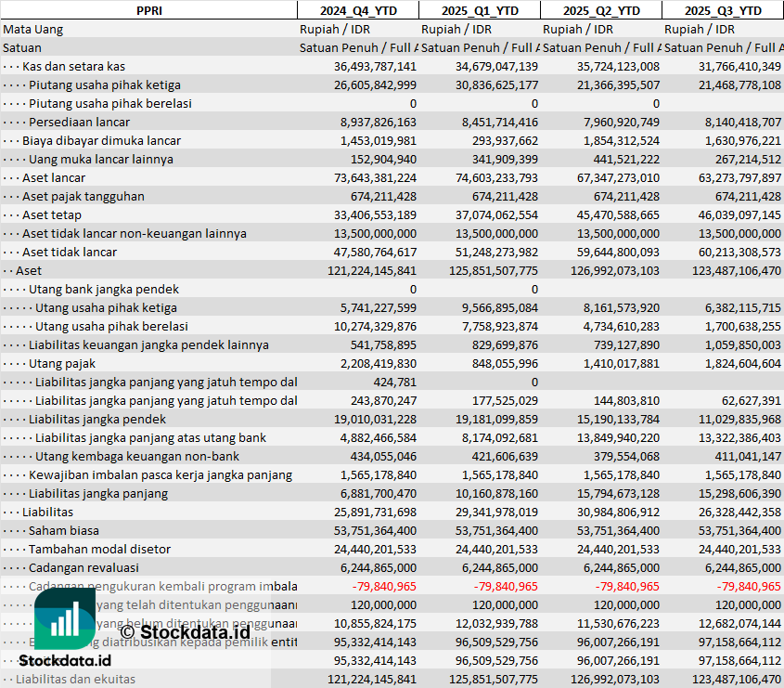Select the Aset tetap row label
This screenshot has width=784, height=688.
click(54, 214)
